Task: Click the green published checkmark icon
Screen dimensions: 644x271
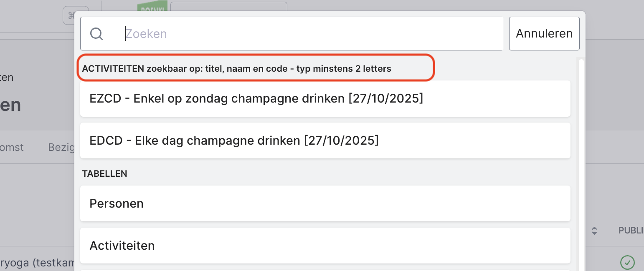Action: (x=627, y=262)
